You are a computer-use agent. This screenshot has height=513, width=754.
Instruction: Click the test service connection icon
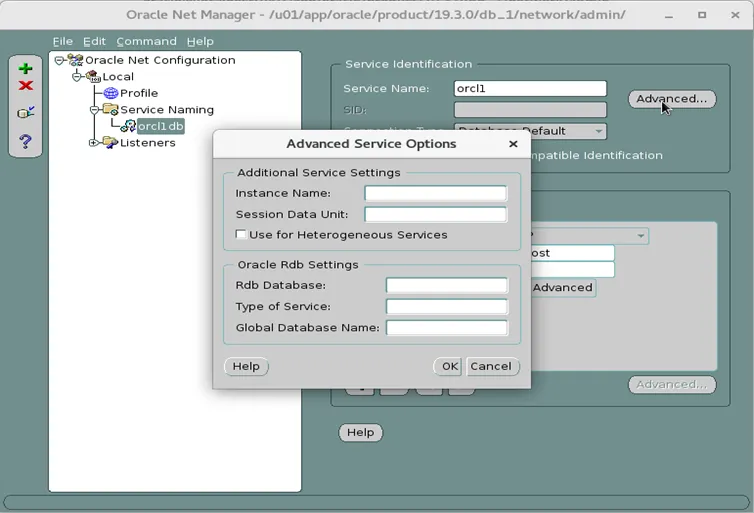[25, 113]
